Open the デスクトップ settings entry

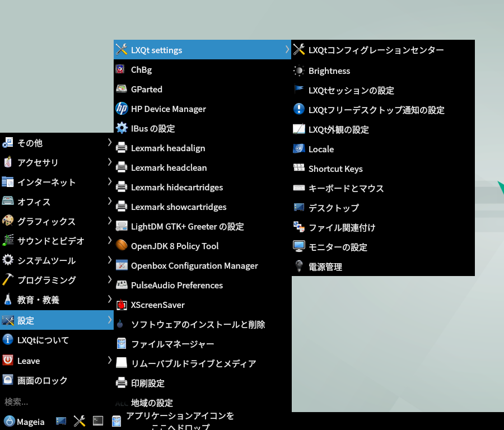383,208
